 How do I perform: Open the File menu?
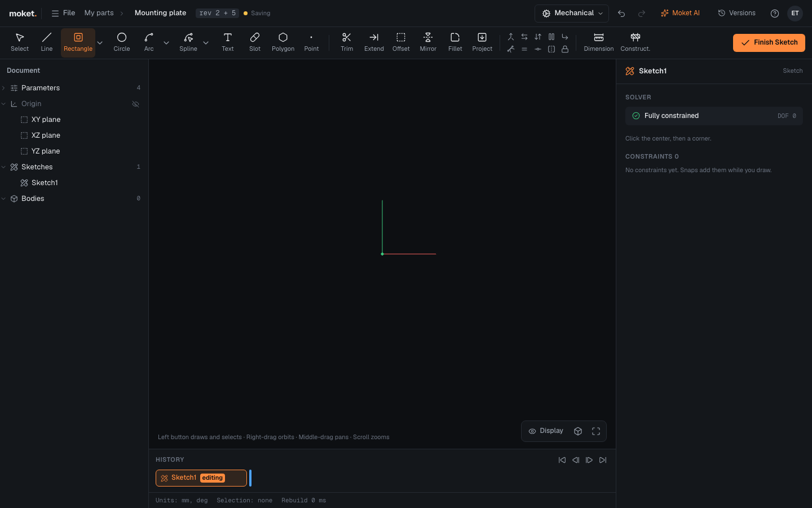(63, 13)
